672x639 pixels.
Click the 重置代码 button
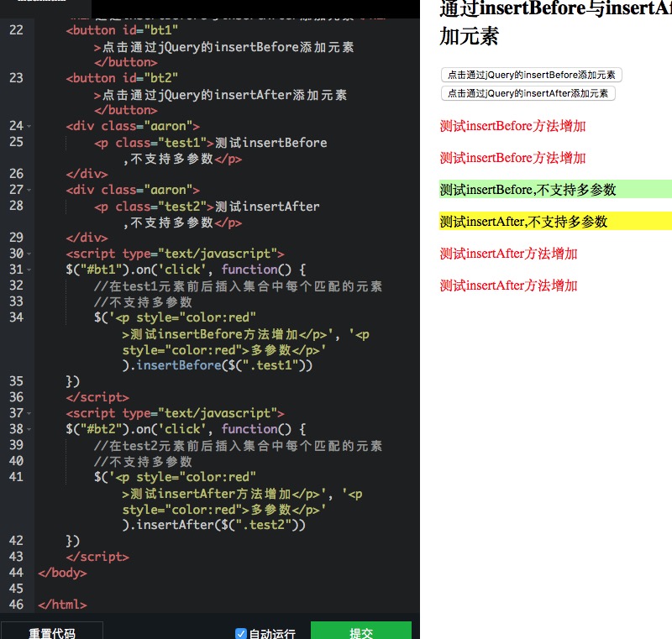(51, 631)
